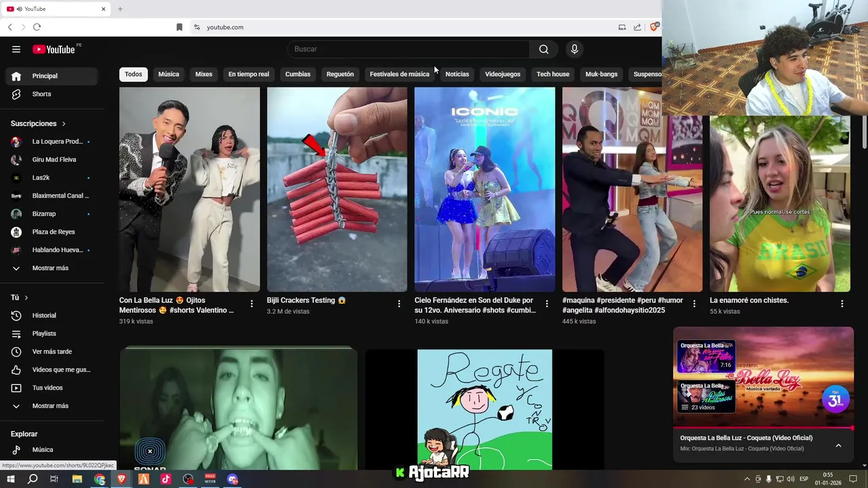The width and height of the screenshot is (868, 488).
Task: Click the Voicemeeter icon in the taskbar
Action: 210,479
